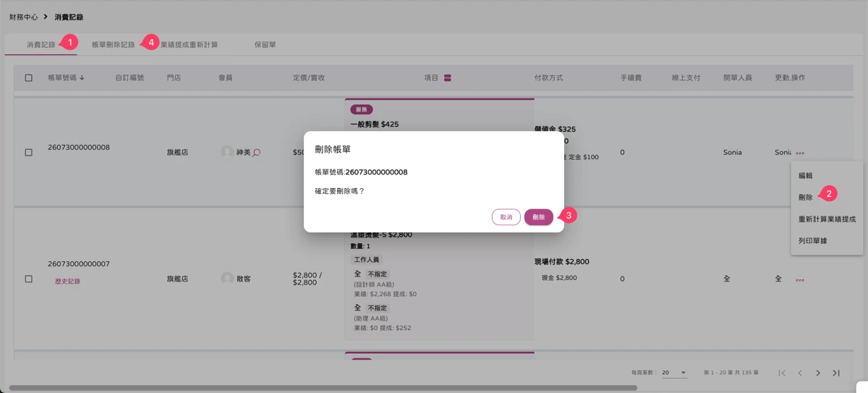This screenshot has width=868, height=393.
Task: Switch to the 帳單刪除記錄 tab
Action: click(x=114, y=45)
